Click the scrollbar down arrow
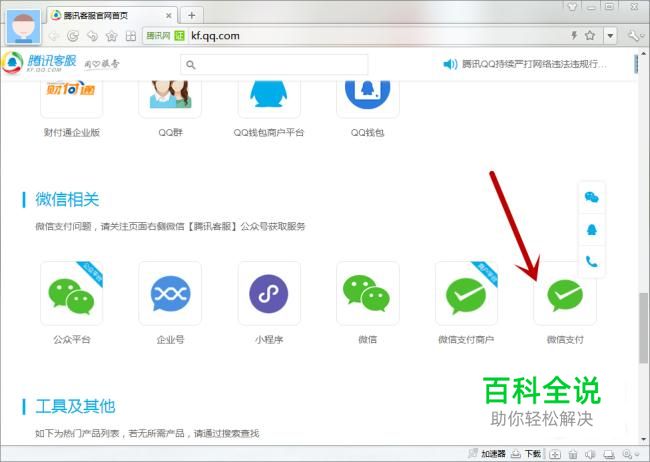The width and height of the screenshot is (650, 462). point(643,439)
